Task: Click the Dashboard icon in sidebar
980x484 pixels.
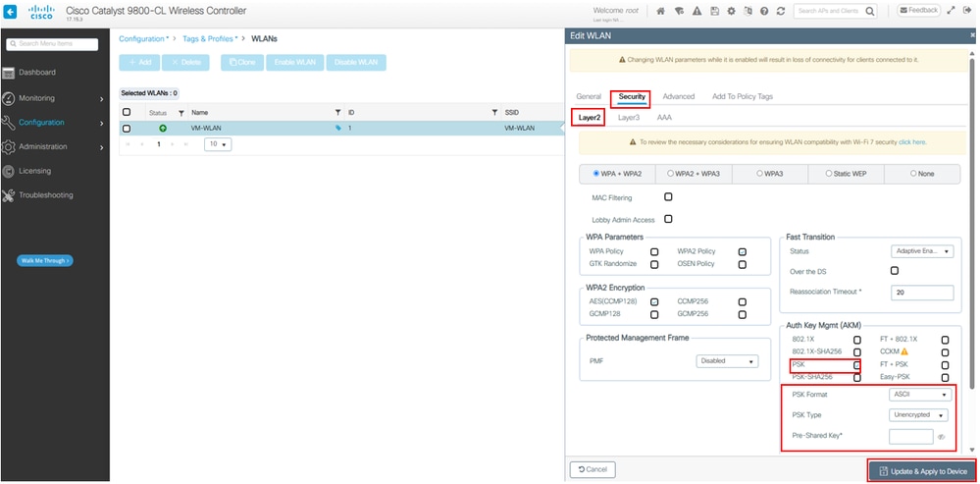Action: [x=8, y=74]
